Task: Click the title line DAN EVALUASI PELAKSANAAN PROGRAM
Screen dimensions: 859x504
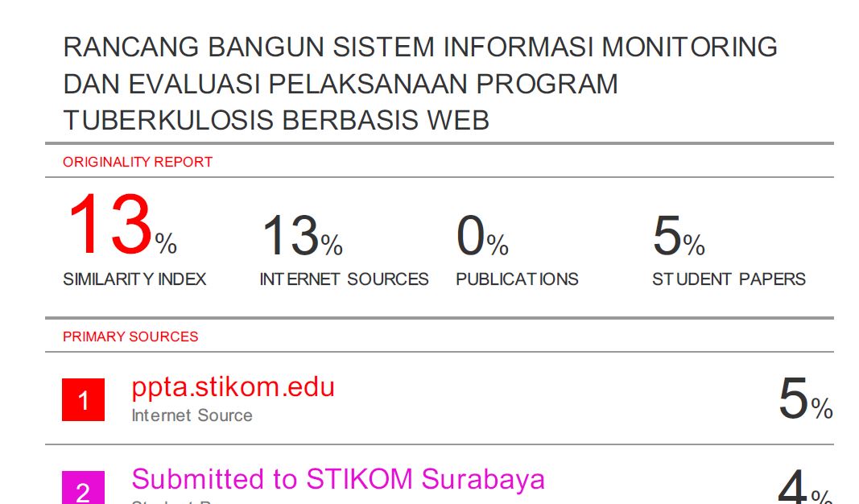Action: [x=341, y=84]
